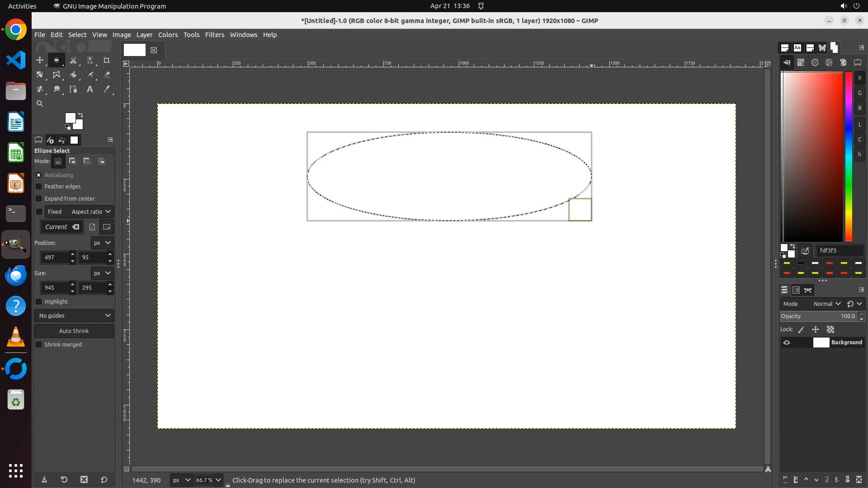This screenshot has width=868, height=488.
Task: Select the Color Picker eyedropper tool
Action: click(107, 89)
